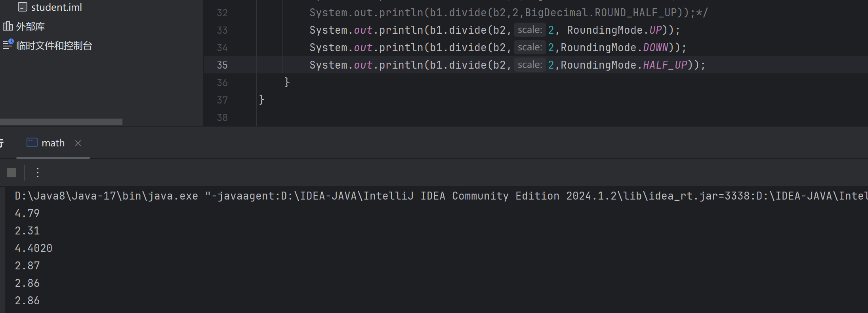Screen dimensions: 868x313
Task: Click the scale hint on line 33
Action: point(530,30)
